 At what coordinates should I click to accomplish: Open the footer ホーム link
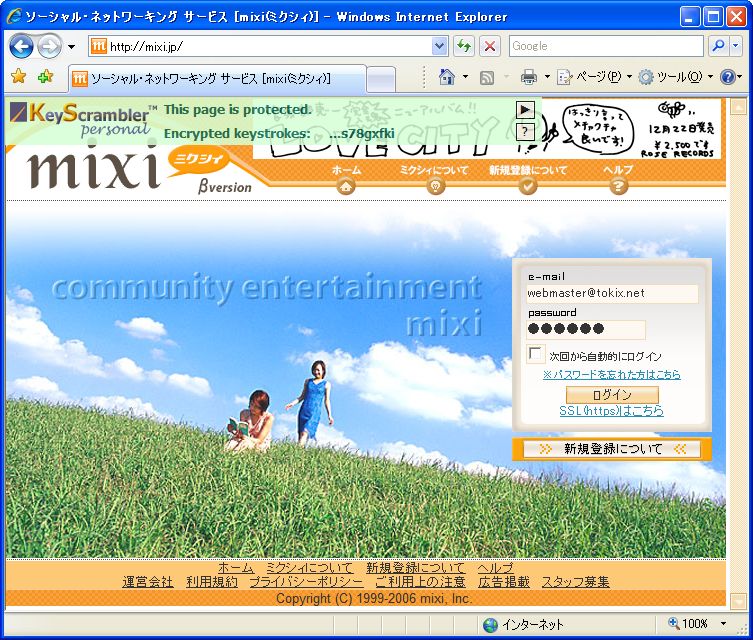pos(236,568)
